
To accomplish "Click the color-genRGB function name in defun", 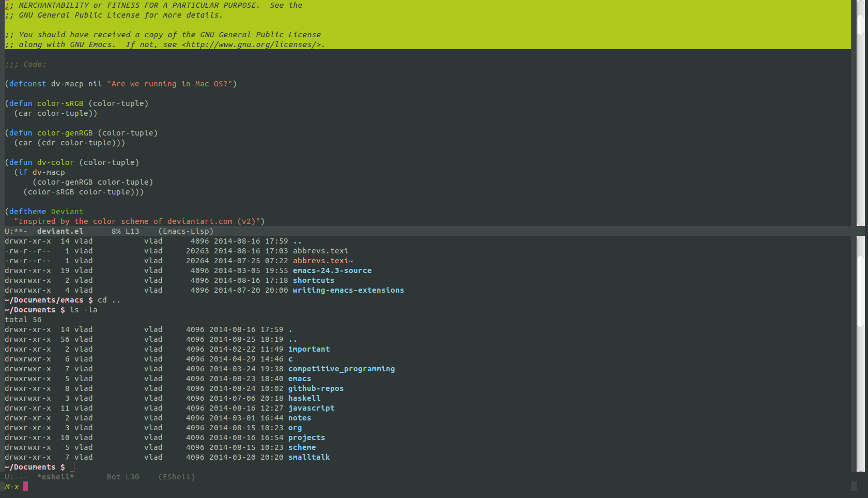I will pyautogui.click(x=65, y=133).
